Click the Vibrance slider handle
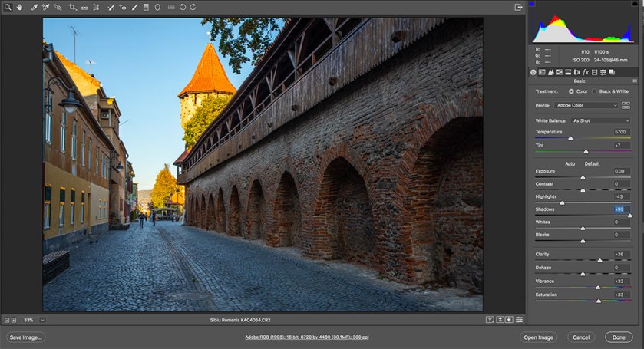644x349 pixels. (598, 288)
